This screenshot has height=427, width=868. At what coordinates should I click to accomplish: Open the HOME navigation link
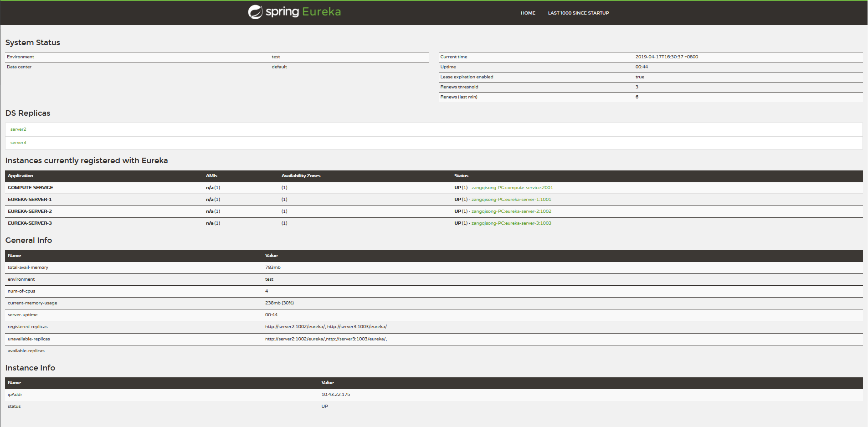[x=528, y=13]
